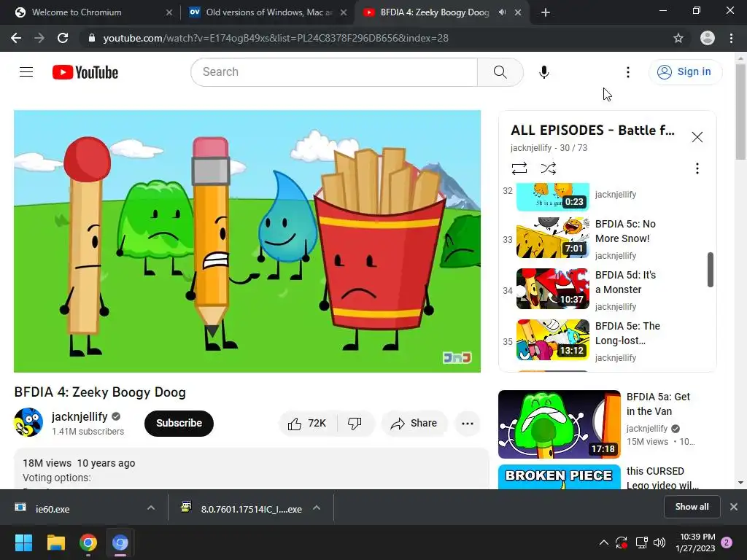Open volume control in system tray
747x560 pixels.
pyautogui.click(x=659, y=542)
